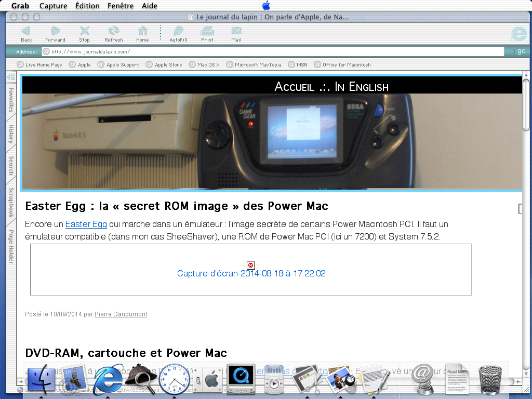Print the page with Print icon
This screenshot has width=532, height=399.
pos(207,34)
